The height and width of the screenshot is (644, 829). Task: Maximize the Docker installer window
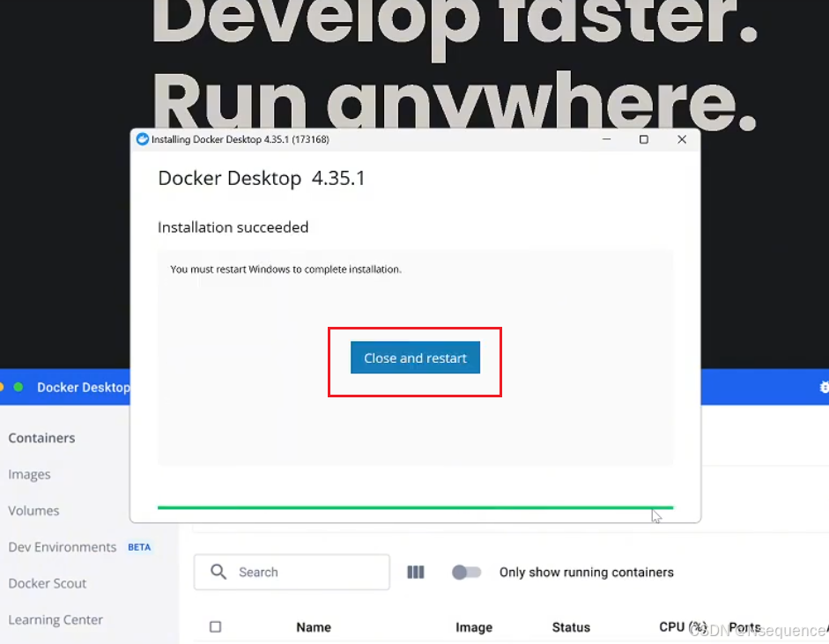coord(643,139)
